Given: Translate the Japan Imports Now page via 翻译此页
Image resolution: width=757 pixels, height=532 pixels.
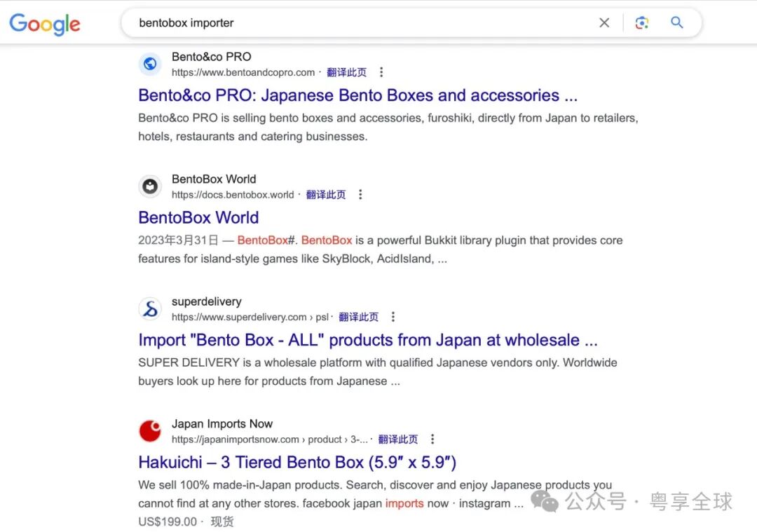Looking at the screenshot, I should pos(398,439).
